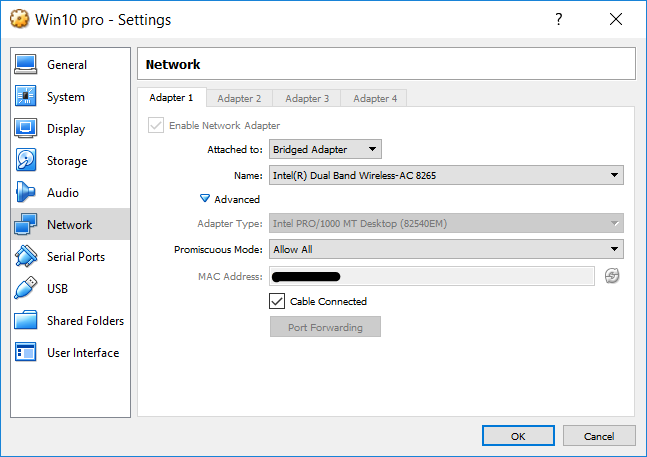
Task: Open the Storage disk icon
Action: (27, 161)
